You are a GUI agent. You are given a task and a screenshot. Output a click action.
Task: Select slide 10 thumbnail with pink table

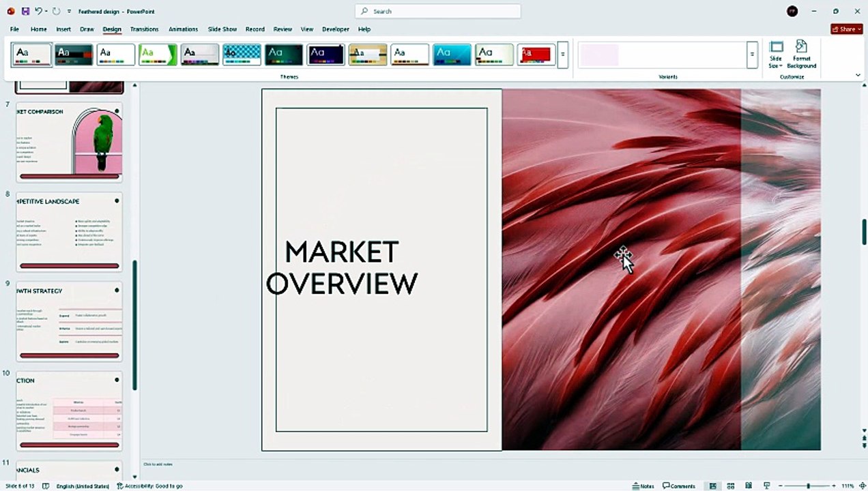pyautogui.click(x=69, y=411)
